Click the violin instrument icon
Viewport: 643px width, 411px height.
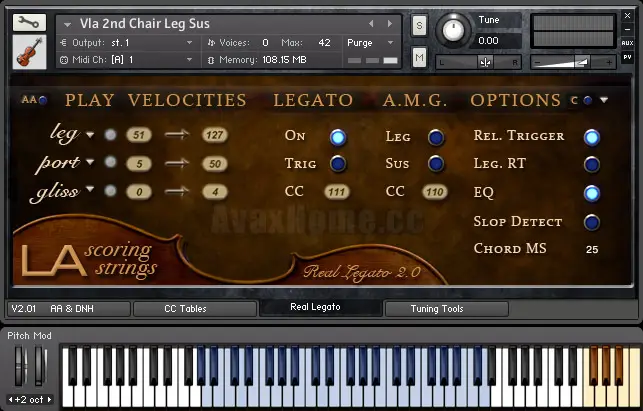click(x=29, y=52)
